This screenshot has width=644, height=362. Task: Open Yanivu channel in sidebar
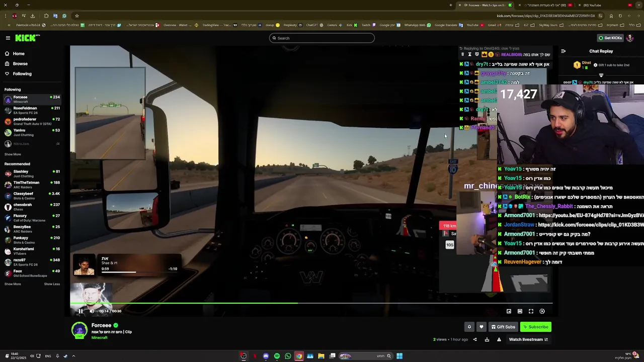32,132
